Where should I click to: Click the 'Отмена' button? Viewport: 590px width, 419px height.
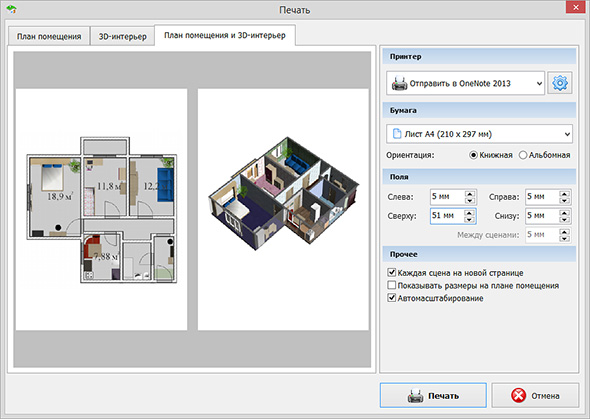pyautogui.click(x=535, y=395)
